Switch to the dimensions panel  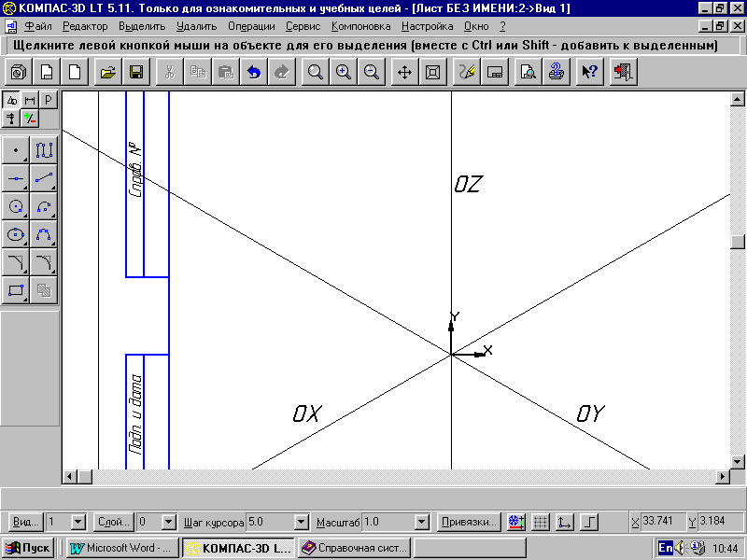coord(30,100)
